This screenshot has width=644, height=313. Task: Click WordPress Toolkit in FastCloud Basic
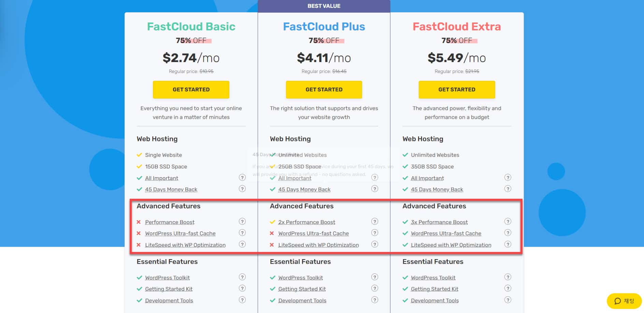click(x=167, y=278)
